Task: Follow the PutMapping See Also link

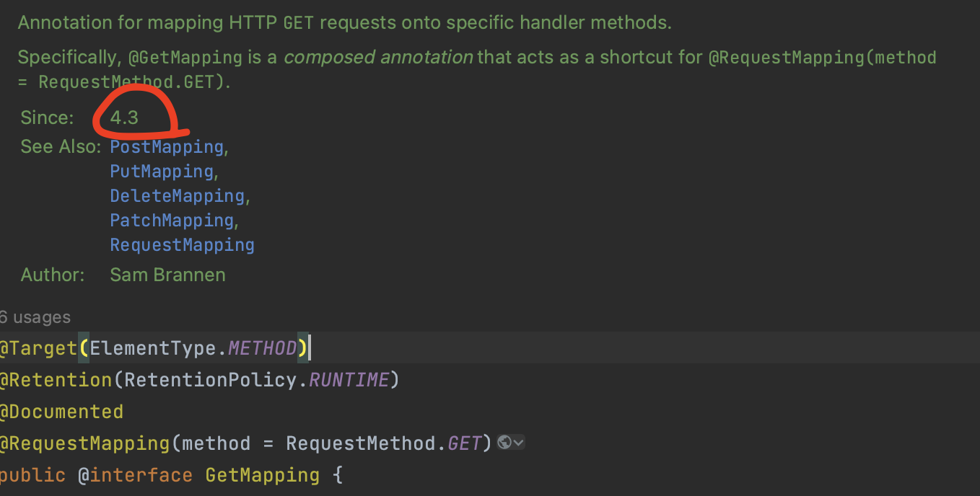Action: (x=162, y=172)
